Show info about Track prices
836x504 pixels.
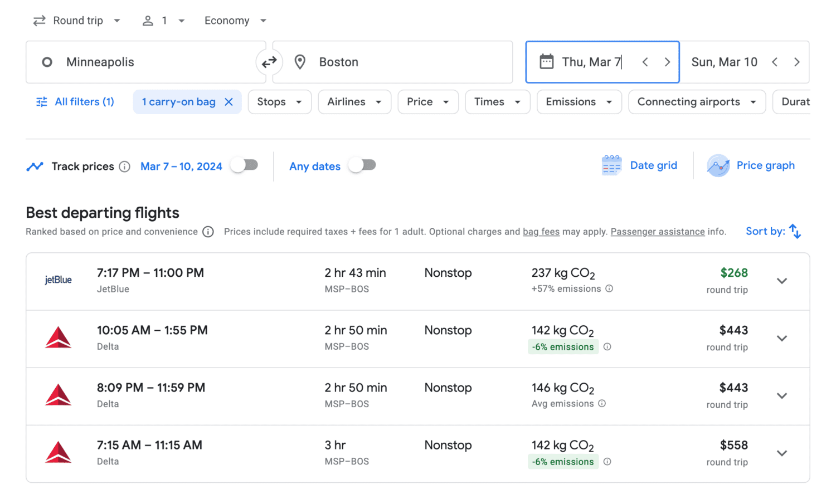[x=125, y=167]
